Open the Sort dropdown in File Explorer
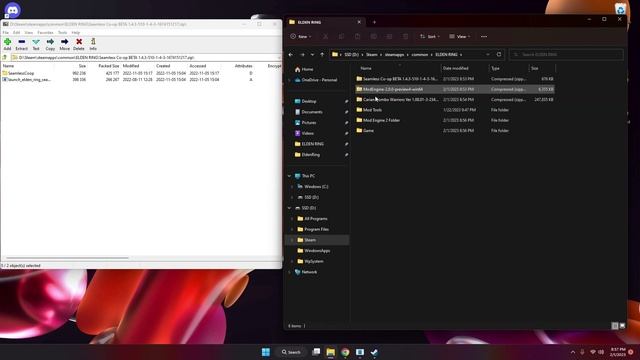The width and height of the screenshot is (640, 360). coord(430,36)
